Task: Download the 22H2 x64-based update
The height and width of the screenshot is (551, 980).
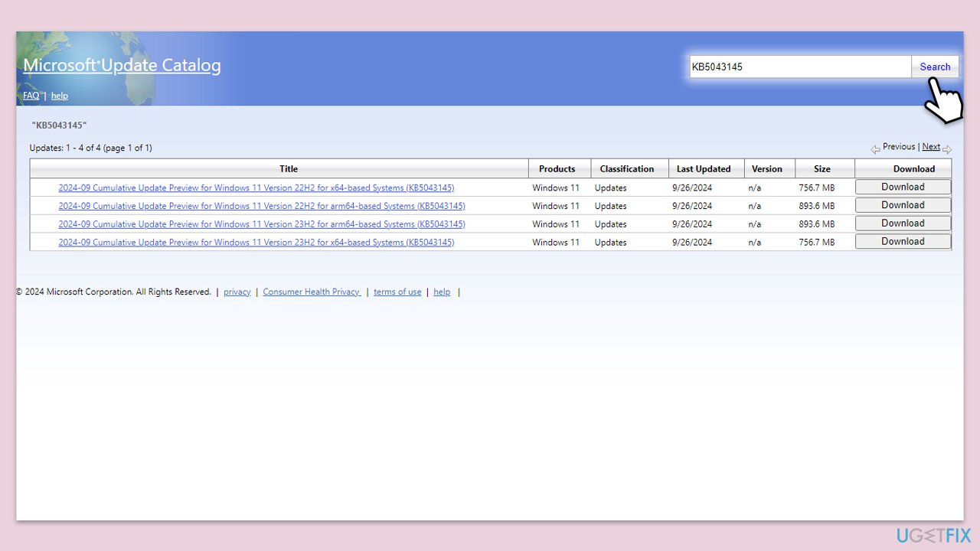Action: click(903, 187)
